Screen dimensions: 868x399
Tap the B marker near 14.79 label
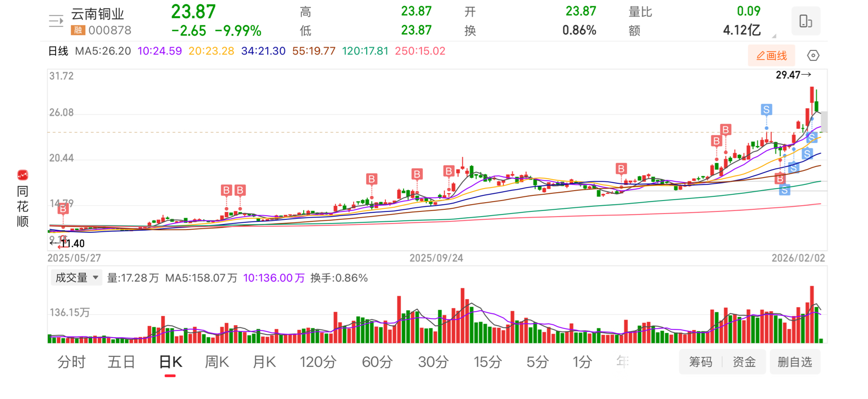tap(63, 209)
